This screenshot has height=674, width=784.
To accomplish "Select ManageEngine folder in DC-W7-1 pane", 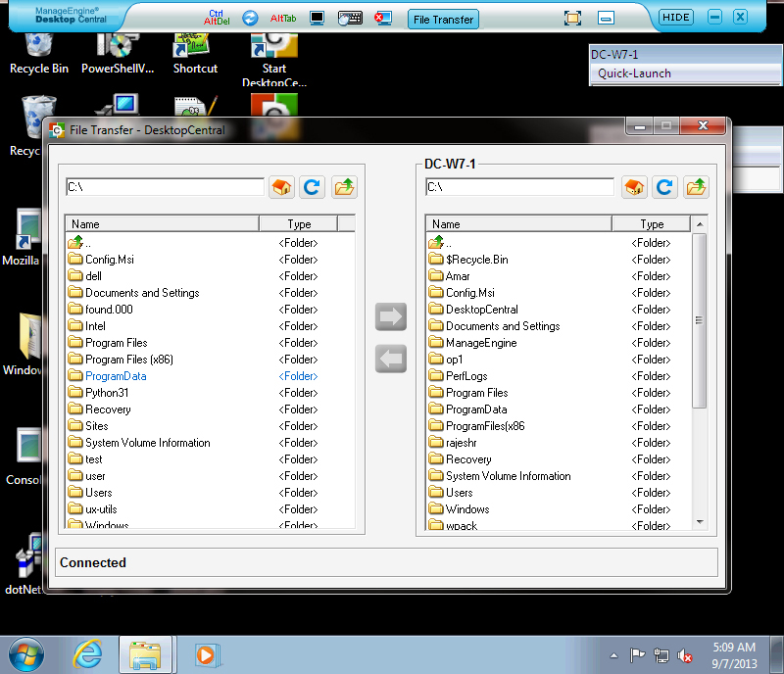I will point(559,343).
